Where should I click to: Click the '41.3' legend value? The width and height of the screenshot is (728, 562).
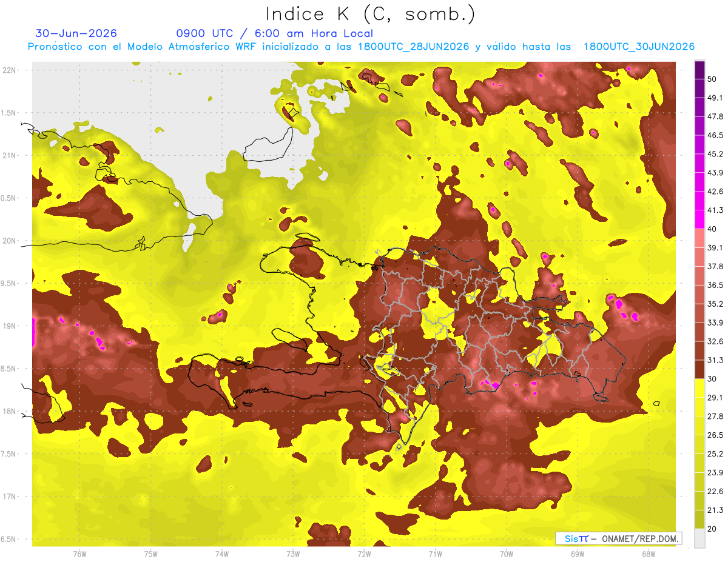point(715,210)
